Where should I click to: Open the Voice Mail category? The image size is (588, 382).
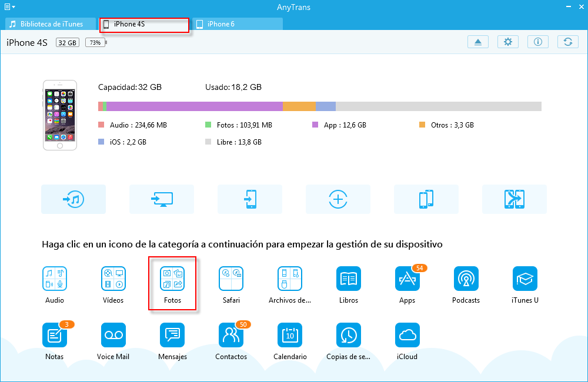pyautogui.click(x=113, y=335)
